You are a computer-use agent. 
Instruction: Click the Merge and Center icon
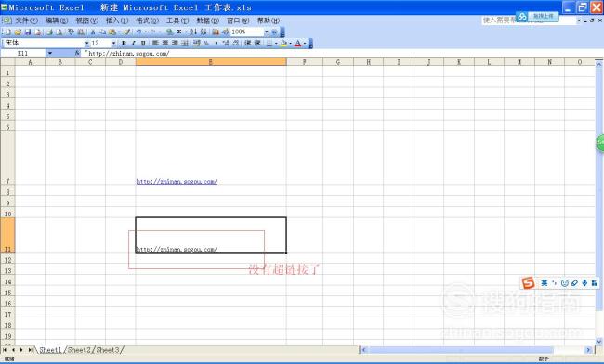(185, 43)
